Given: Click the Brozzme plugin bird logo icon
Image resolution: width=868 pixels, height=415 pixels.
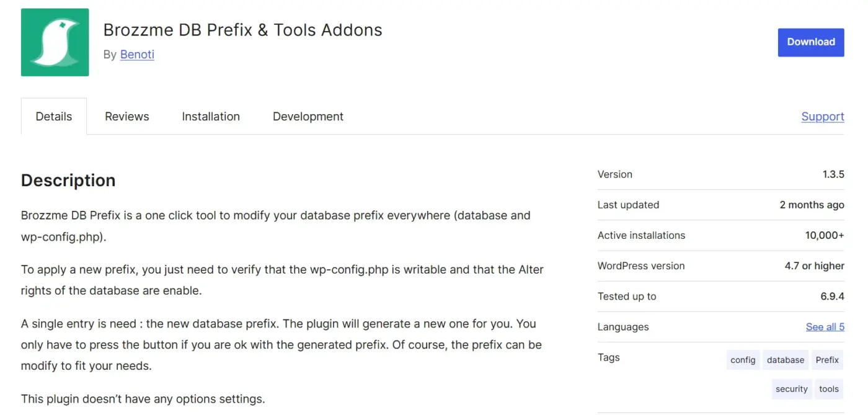Looking at the screenshot, I should coord(55,42).
